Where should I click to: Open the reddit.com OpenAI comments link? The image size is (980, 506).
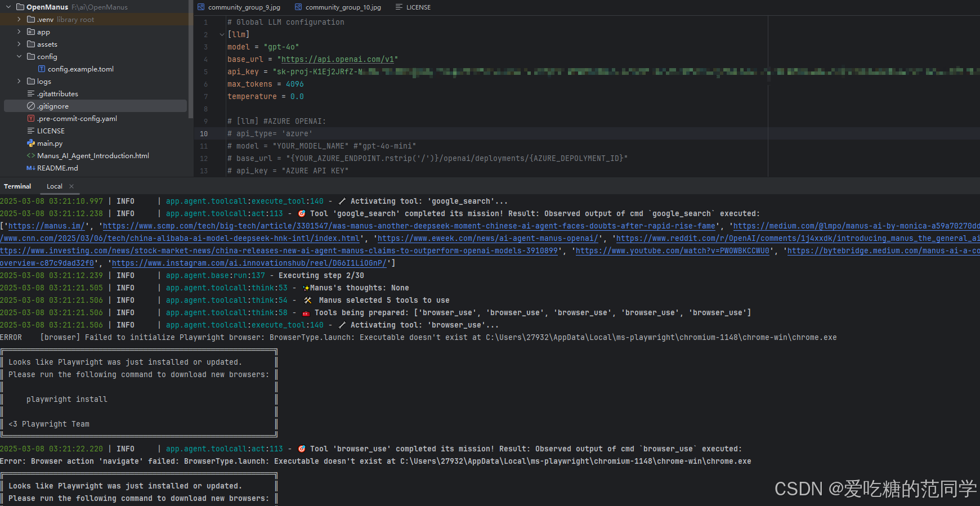(x=798, y=239)
